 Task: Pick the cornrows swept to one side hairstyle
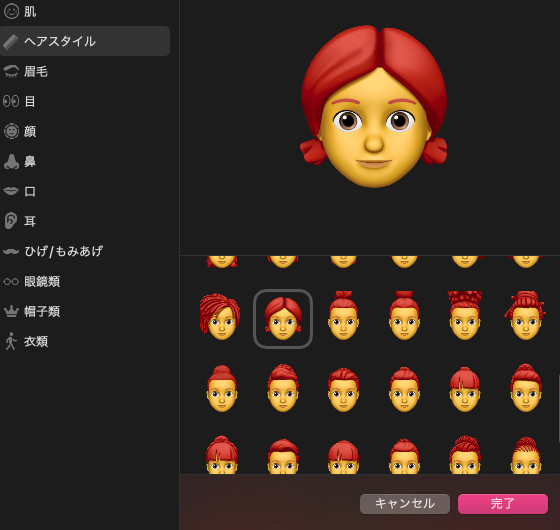526,456
